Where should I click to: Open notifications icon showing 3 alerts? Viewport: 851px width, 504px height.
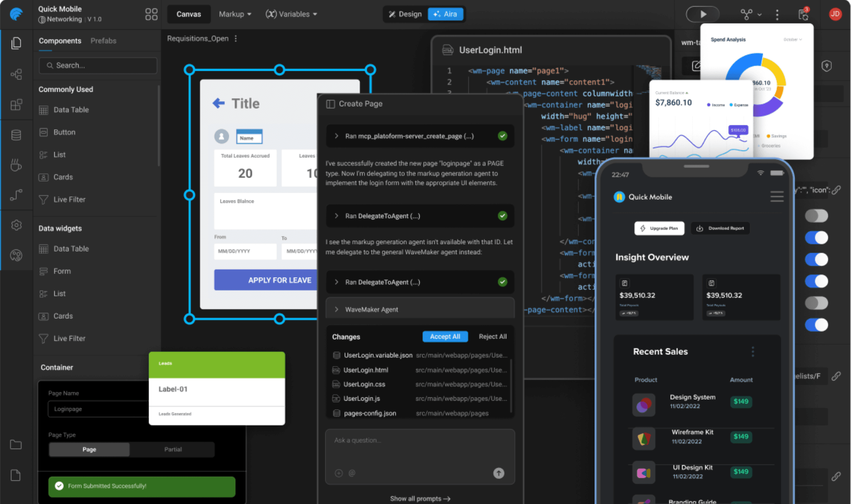point(804,14)
